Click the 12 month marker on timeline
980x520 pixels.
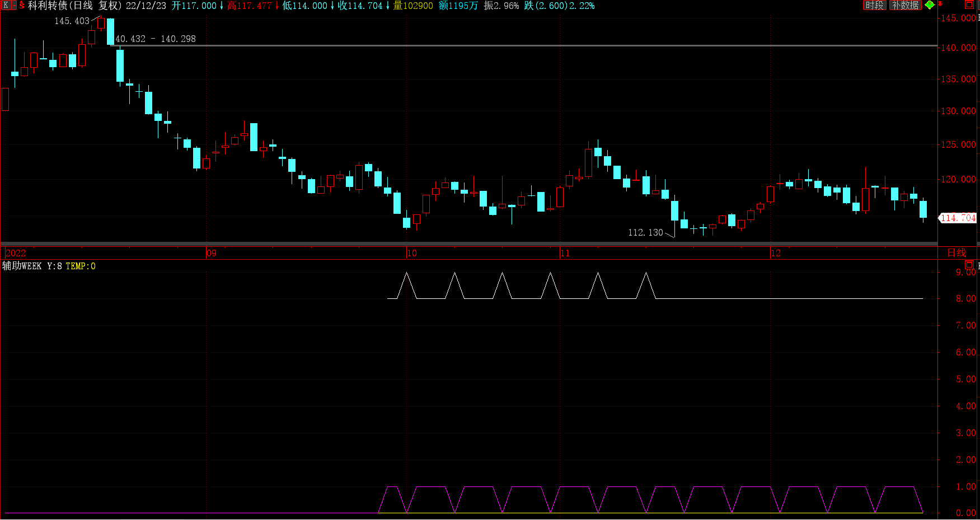click(x=775, y=253)
